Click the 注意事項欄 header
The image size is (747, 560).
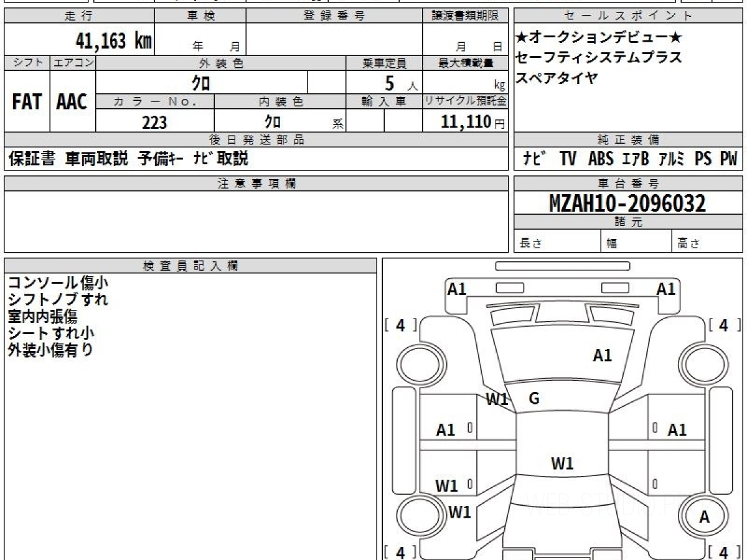coord(256,184)
